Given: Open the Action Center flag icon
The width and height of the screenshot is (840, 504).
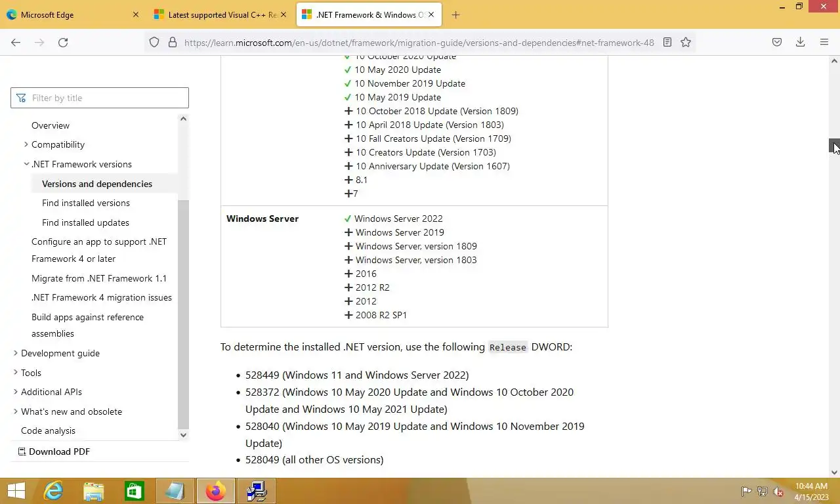Looking at the screenshot, I should click(x=746, y=492).
